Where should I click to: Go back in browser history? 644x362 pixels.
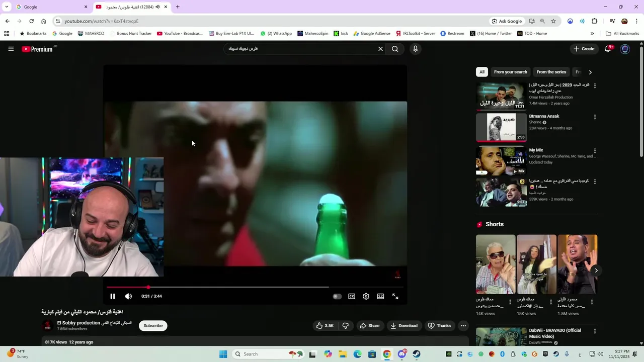(x=7, y=21)
